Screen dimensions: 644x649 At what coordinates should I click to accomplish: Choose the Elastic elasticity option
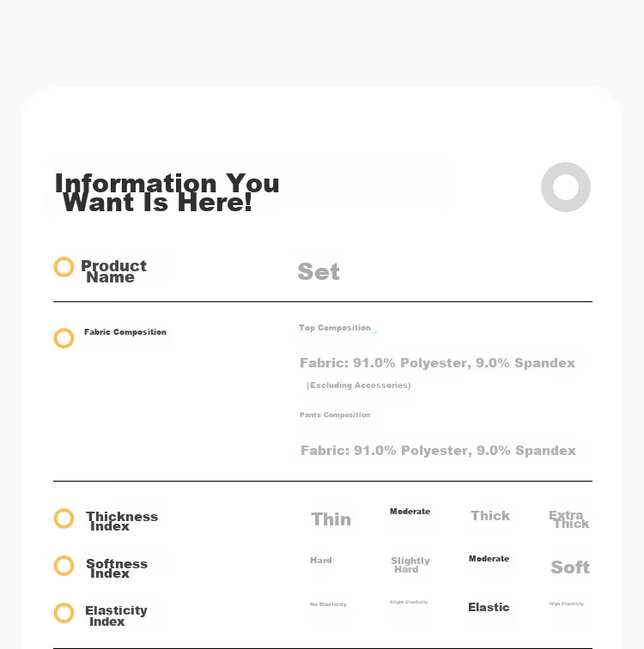point(489,607)
